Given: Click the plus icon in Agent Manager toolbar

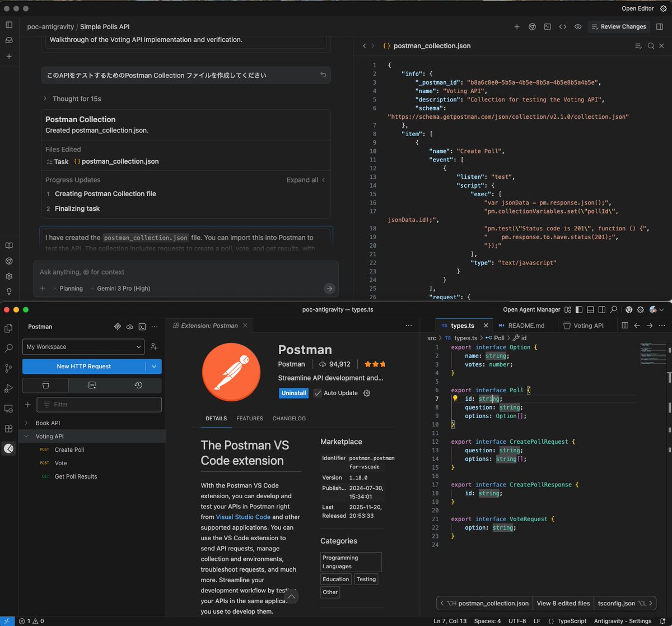Looking at the screenshot, I should 516,27.
